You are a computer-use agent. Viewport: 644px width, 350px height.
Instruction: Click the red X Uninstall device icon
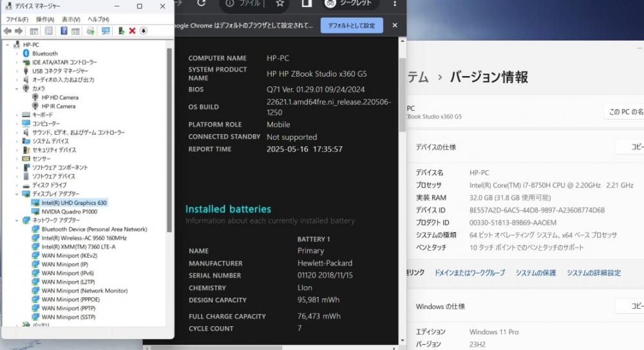click(x=132, y=31)
